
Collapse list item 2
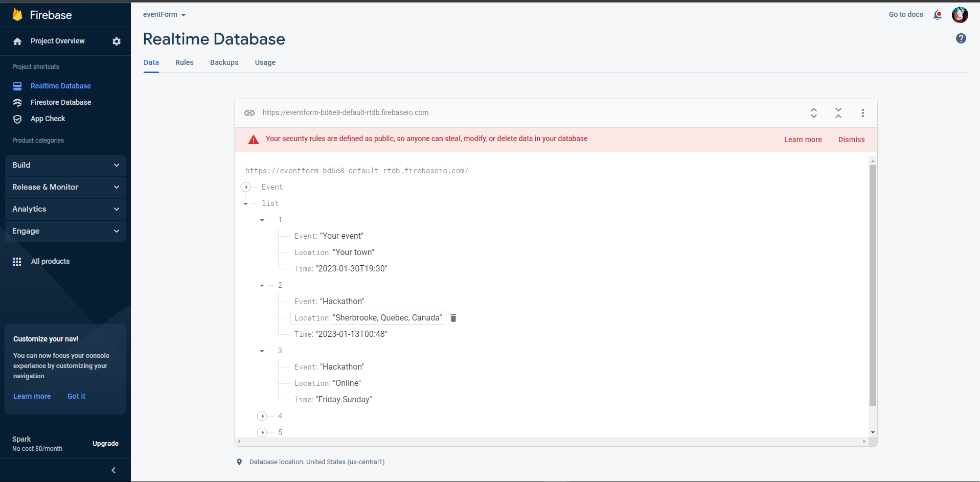[x=262, y=286]
